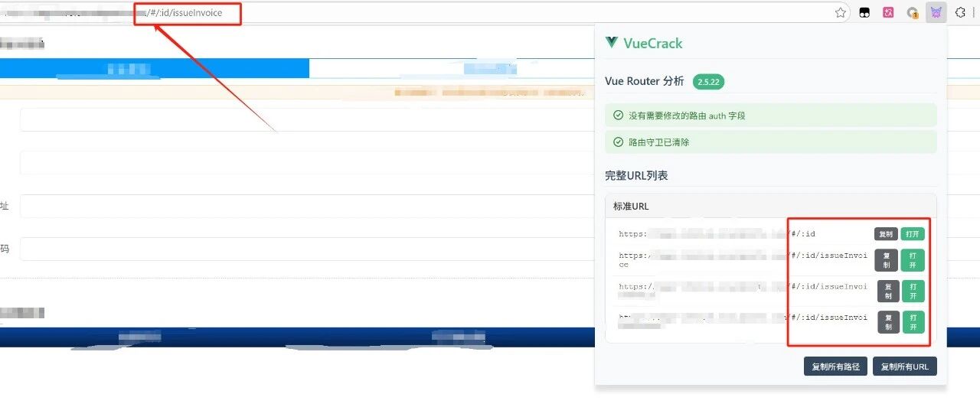Open the third URL in the 标准URL list

coord(913,291)
